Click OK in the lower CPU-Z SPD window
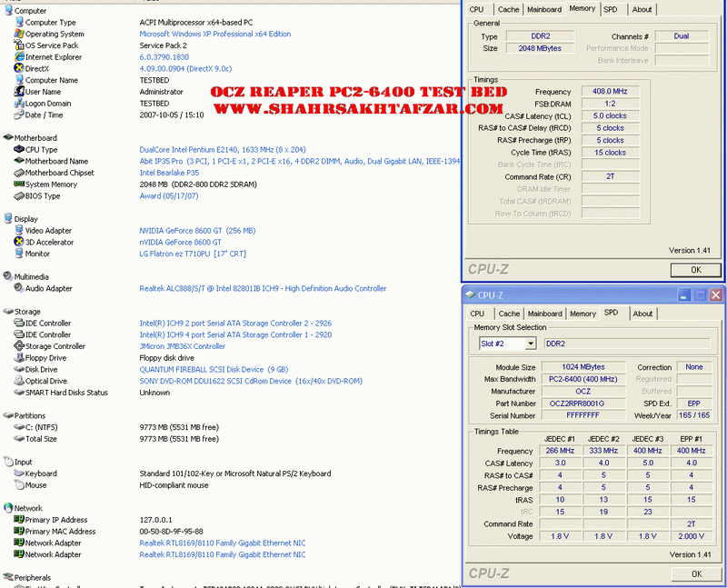Image resolution: width=727 pixels, height=588 pixels. coord(697,574)
